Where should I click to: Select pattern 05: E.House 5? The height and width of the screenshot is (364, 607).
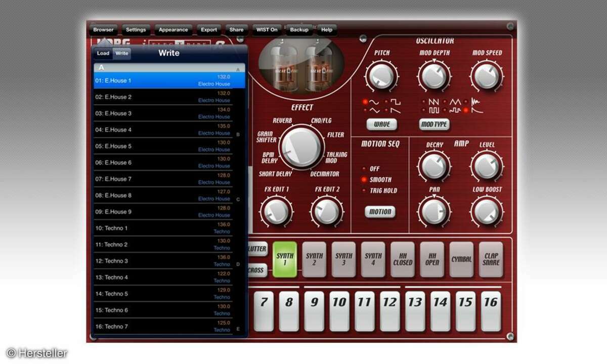point(163,146)
